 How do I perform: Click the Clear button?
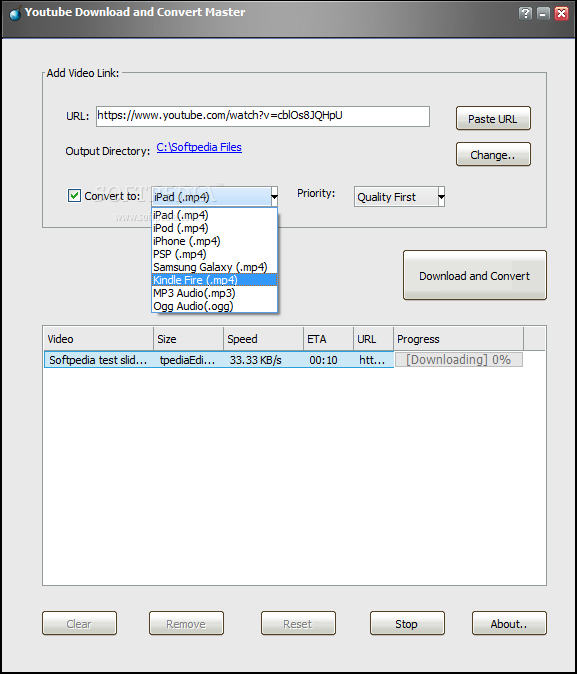[x=80, y=623]
